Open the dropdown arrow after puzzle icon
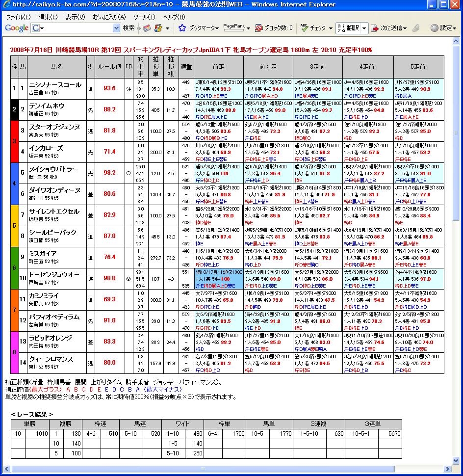The image size is (463, 476). [x=167, y=28]
